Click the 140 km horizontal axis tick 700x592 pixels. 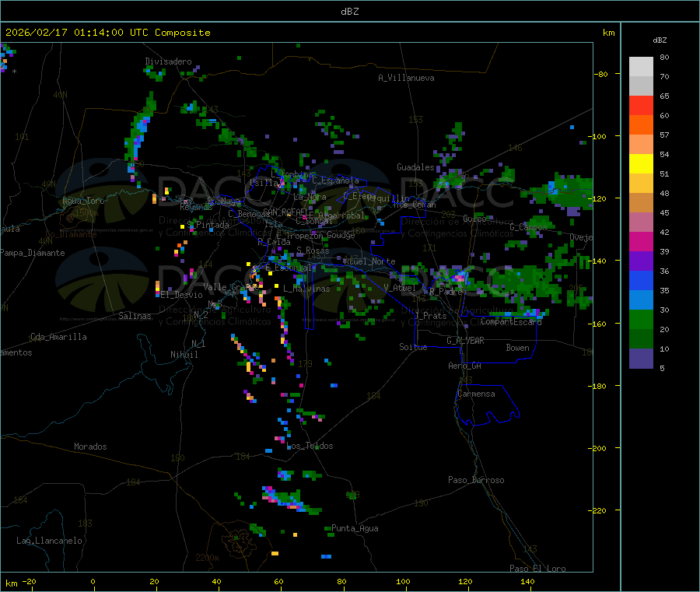[x=527, y=582]
